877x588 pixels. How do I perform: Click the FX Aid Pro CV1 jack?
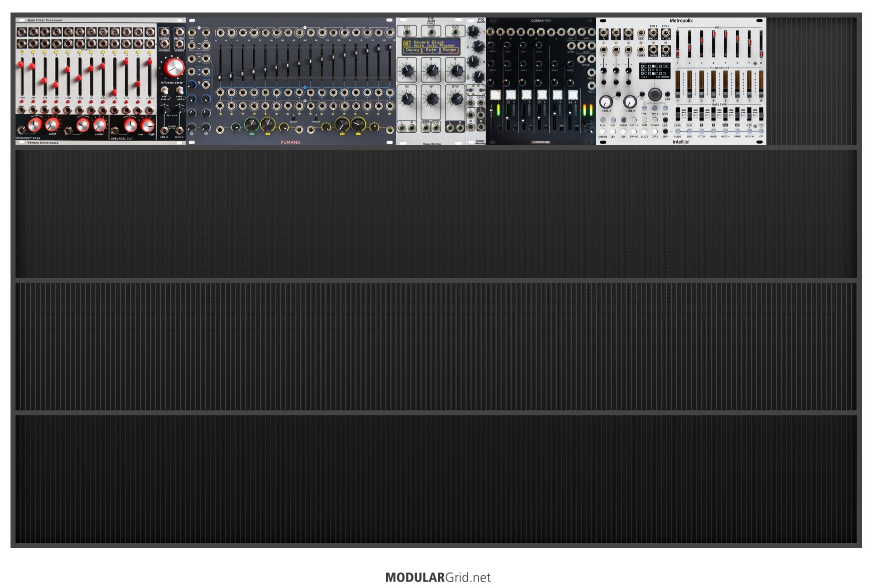point(407,33)
